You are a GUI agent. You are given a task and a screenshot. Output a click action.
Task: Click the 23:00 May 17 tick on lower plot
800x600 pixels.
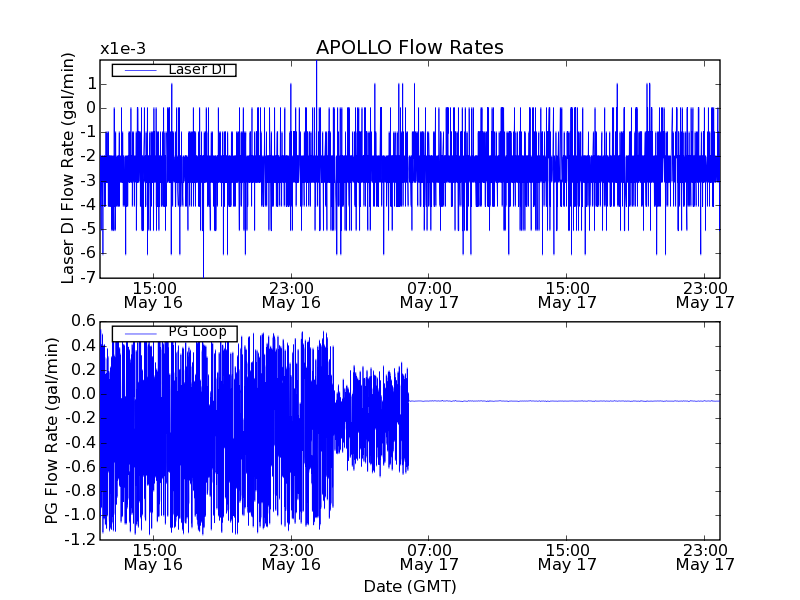pos(704,556)
